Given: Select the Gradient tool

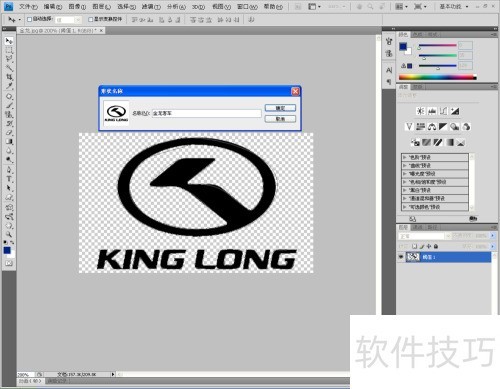Looking at the screenshot, I should click(x=9, y=142).
